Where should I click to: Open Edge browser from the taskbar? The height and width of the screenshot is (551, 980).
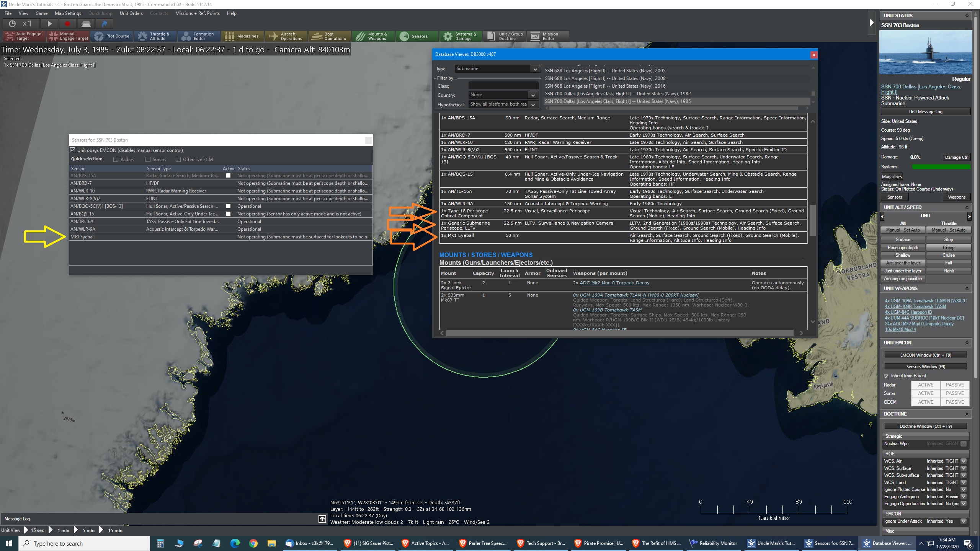[x=235, y=543]
